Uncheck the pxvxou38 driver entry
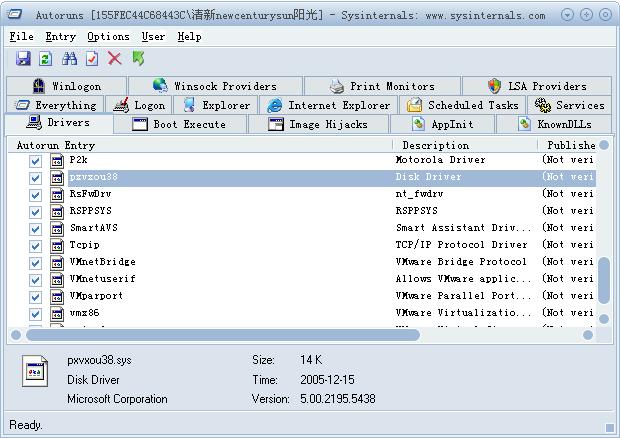620x438 pixels. 35,178
